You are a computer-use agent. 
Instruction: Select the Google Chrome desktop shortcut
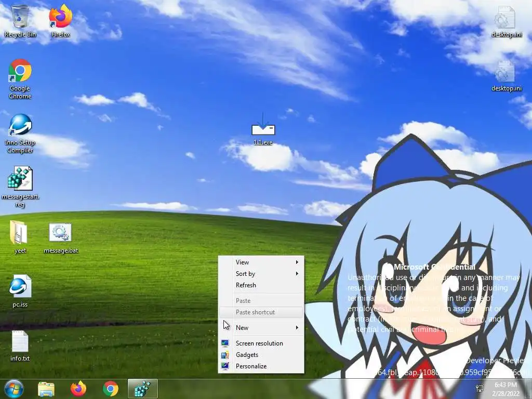(x=20, y=79)
